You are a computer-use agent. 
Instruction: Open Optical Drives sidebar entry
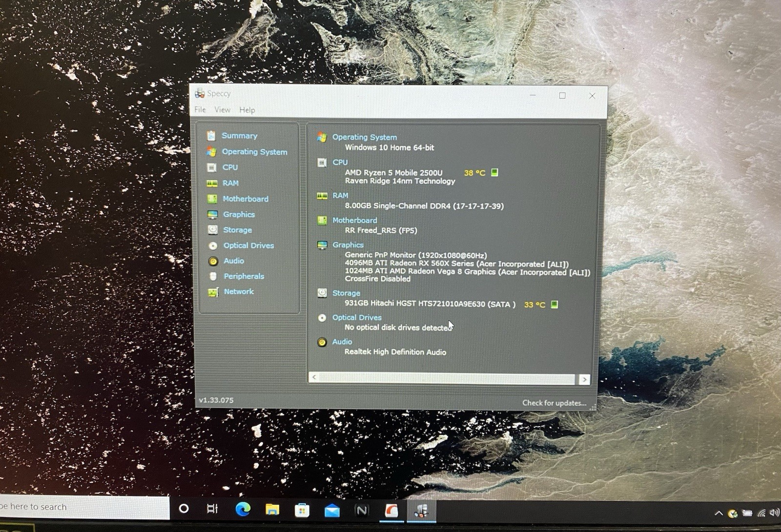(248, 246)
